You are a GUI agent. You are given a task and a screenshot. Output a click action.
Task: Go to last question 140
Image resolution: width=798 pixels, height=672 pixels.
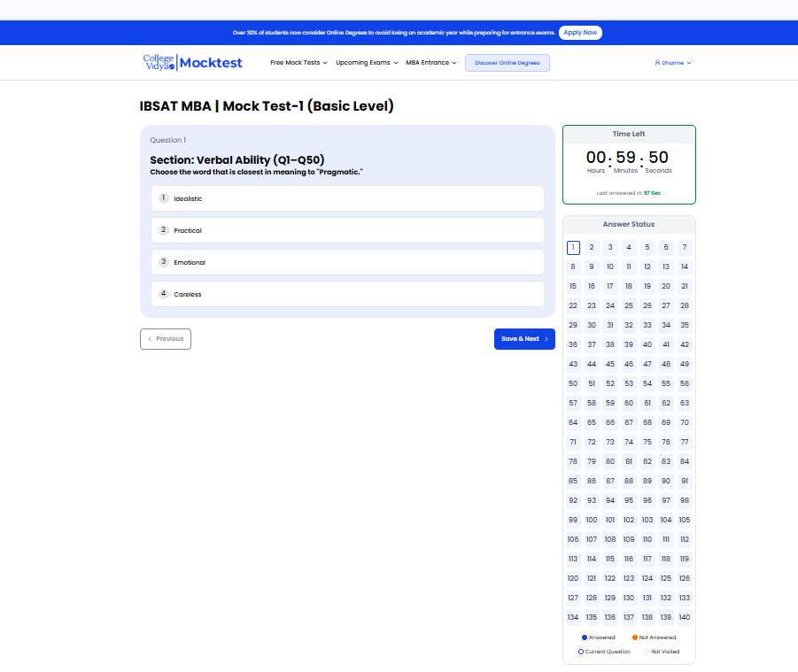685,618
